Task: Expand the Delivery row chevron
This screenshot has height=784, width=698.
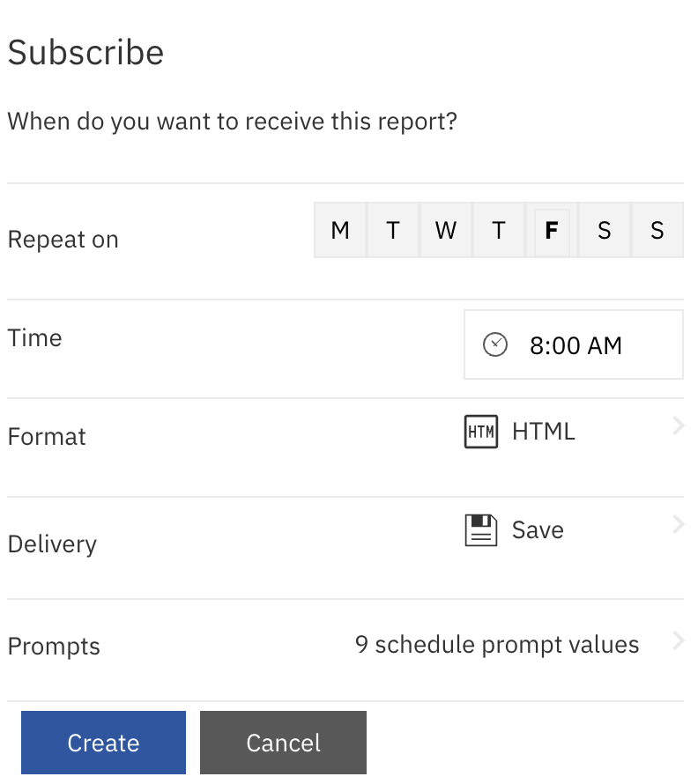Action: click(678, 526)
